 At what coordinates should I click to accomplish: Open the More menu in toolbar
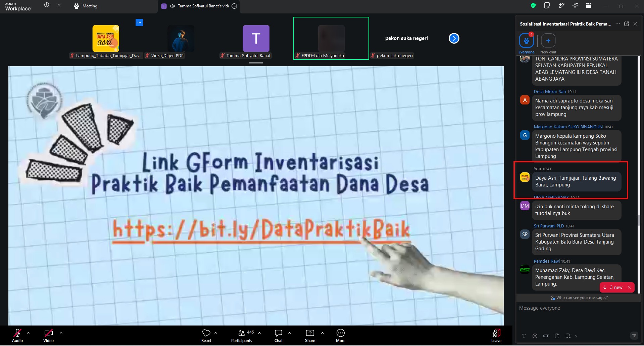(341, 336)
